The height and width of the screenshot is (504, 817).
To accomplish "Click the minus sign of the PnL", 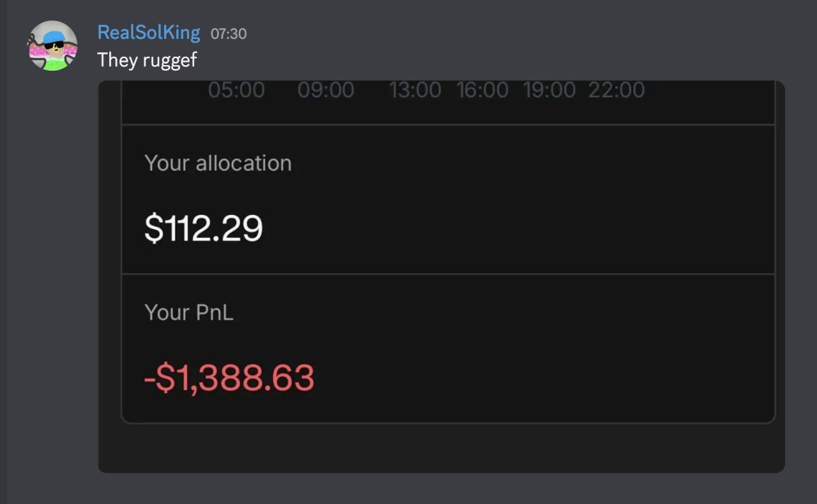I will pos(149,379).
